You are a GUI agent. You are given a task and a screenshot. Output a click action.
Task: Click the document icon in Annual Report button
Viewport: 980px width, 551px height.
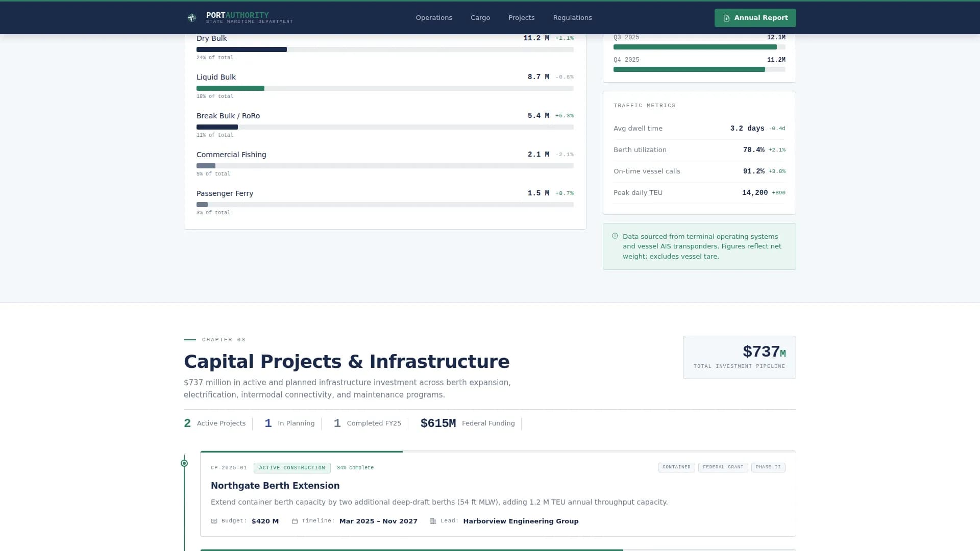click(x=726, y=18)
